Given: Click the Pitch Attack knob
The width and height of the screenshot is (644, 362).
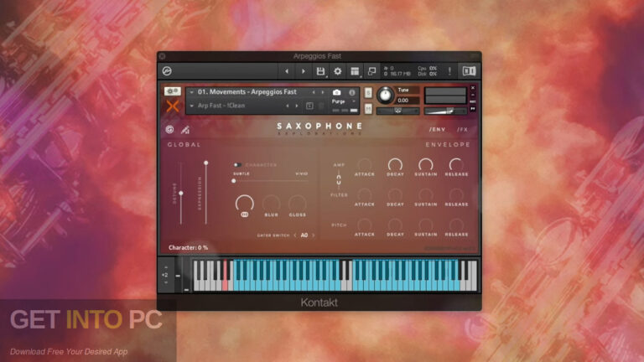Looking at the screenshot, I should pyautogui.click(x=364, y=225).
